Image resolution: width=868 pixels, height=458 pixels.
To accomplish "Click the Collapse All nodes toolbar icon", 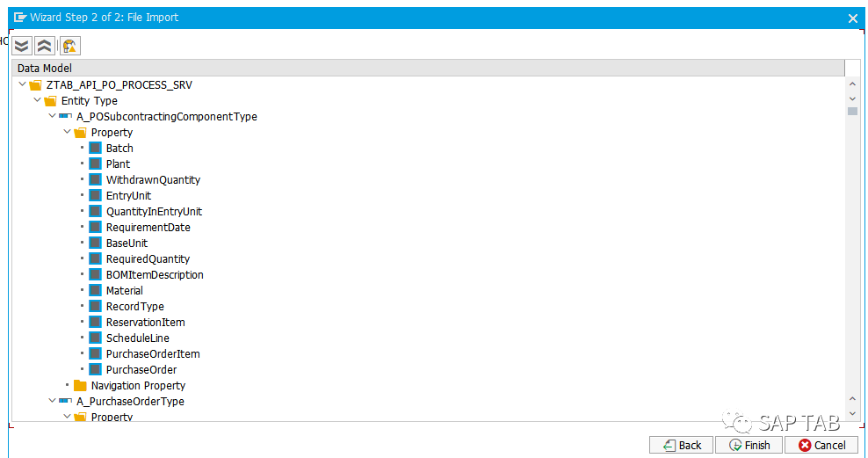I will coord(44,46).
